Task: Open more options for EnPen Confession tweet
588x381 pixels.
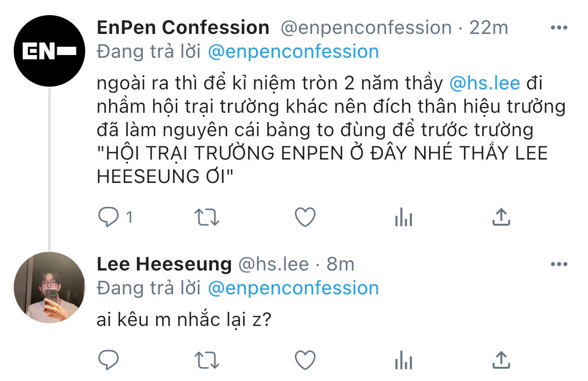Action: pos(559,28)
